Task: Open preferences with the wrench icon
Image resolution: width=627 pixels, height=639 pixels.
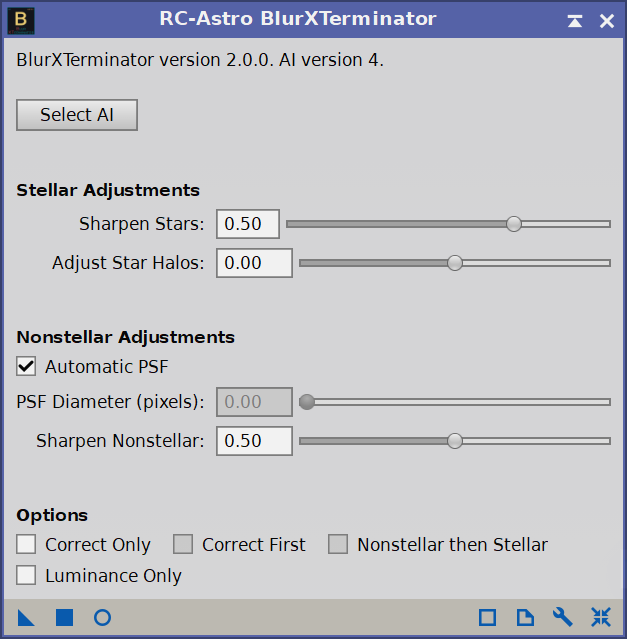Action: point(562,617)
